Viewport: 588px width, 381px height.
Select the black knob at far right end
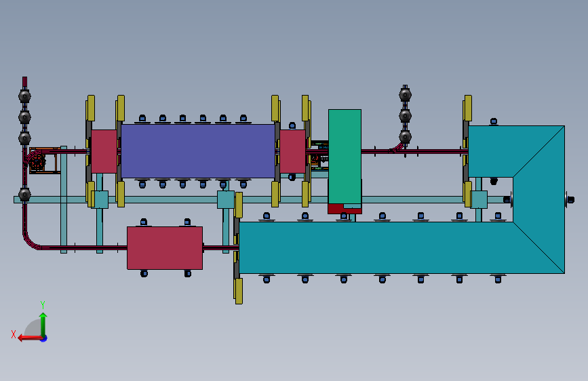[x=570, y=200]
